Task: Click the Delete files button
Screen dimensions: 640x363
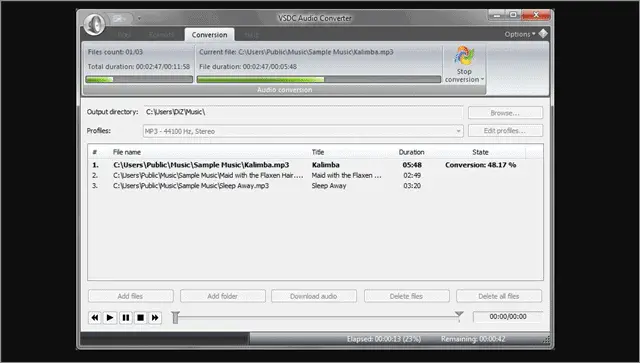Action: [x=407, y=296]
